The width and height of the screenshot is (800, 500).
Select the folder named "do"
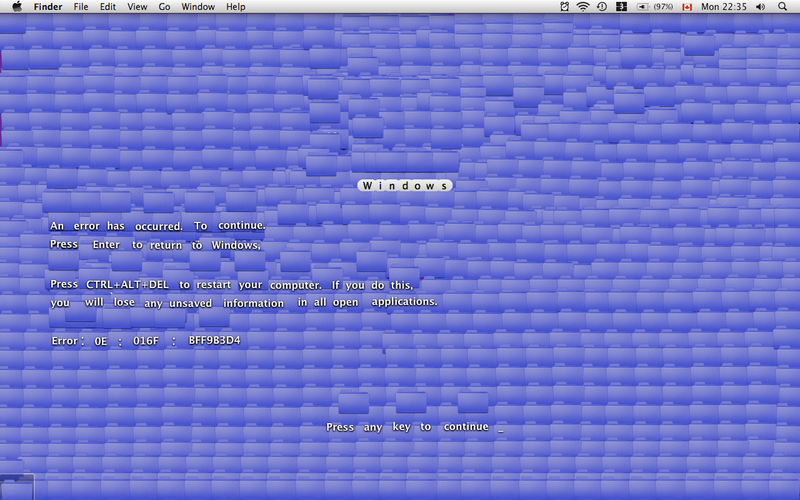[x=378, y=285]
